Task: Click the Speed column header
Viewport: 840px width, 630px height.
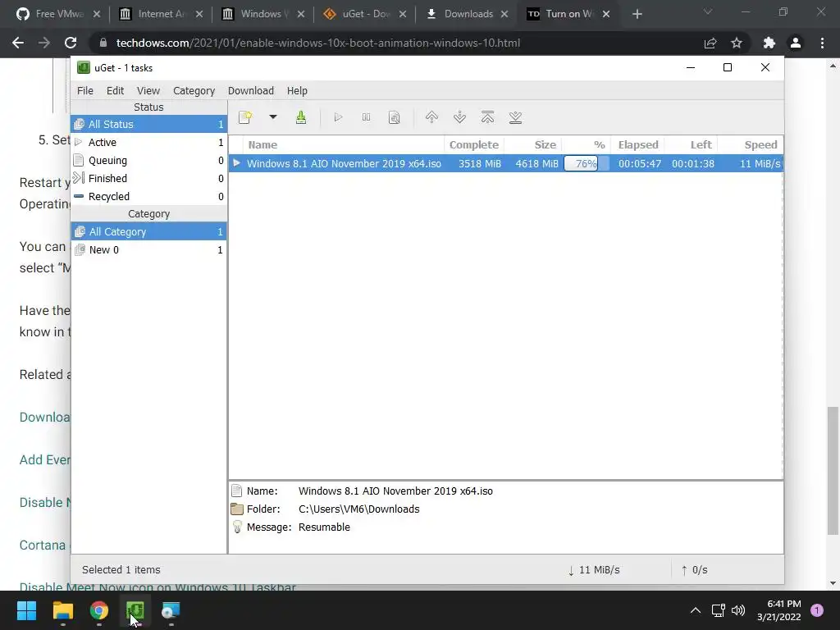Action: pos(750,144)
